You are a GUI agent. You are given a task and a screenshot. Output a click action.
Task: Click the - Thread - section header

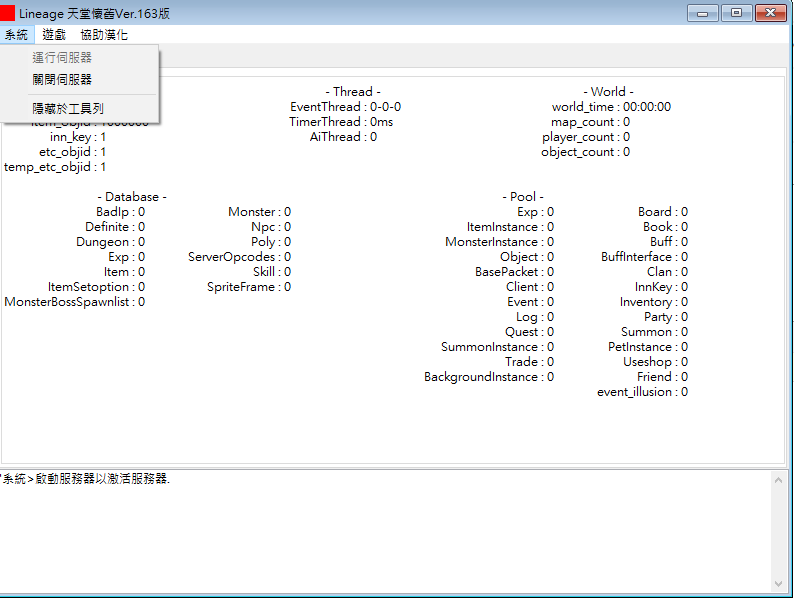point(353,92)
